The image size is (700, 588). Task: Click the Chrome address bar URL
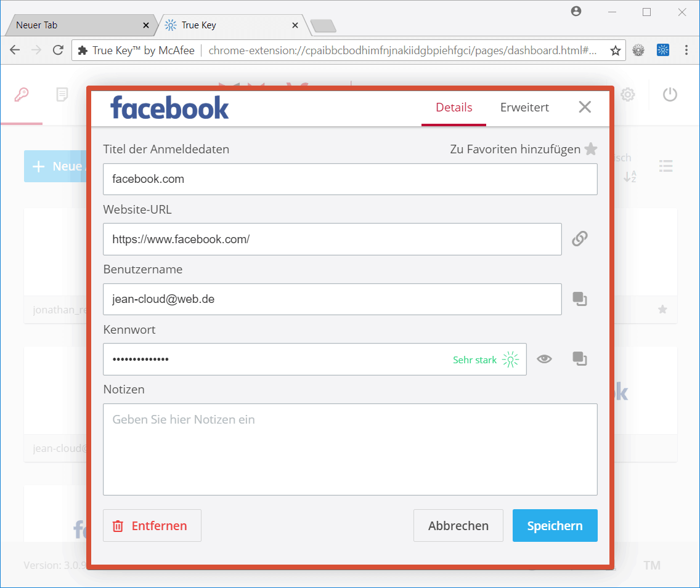pos(402,50)
